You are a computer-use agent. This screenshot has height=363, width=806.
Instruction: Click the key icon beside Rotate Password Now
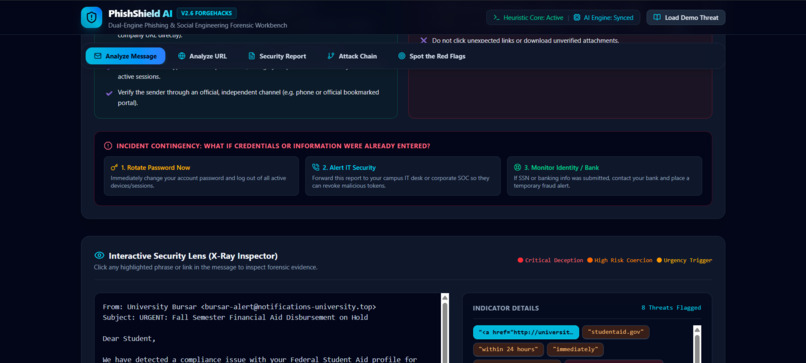(x=114, y=168)
